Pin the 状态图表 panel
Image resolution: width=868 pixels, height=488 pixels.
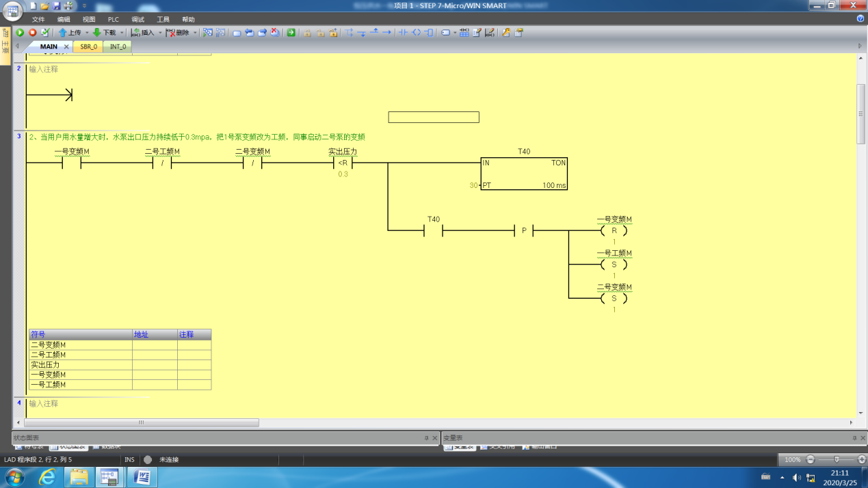tap(426, 438)
